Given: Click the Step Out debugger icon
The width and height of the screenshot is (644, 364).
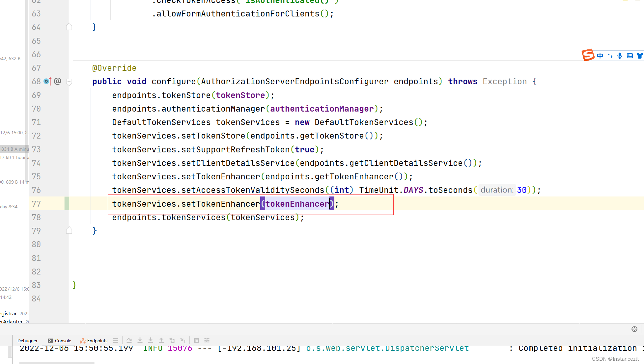Looking at the screenshot, I should [161, 341].
